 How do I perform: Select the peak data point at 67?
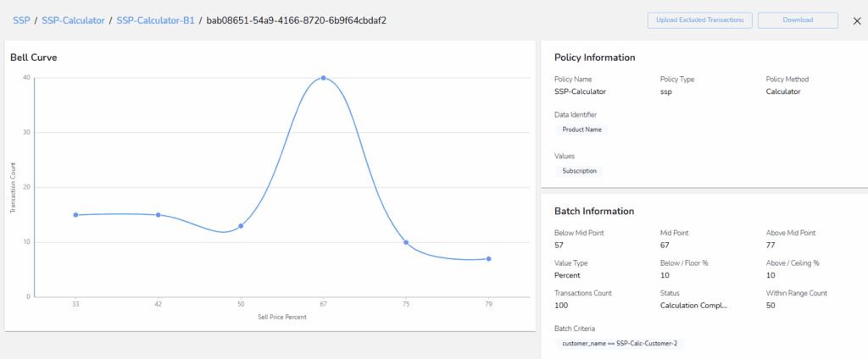[x=323, y=78]
